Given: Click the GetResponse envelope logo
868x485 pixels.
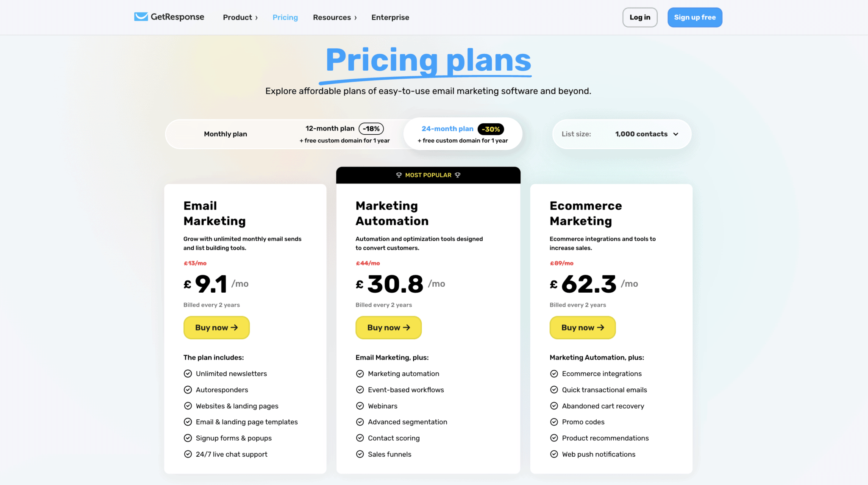Looking at the screenshot, I should [x=140, y=17].
